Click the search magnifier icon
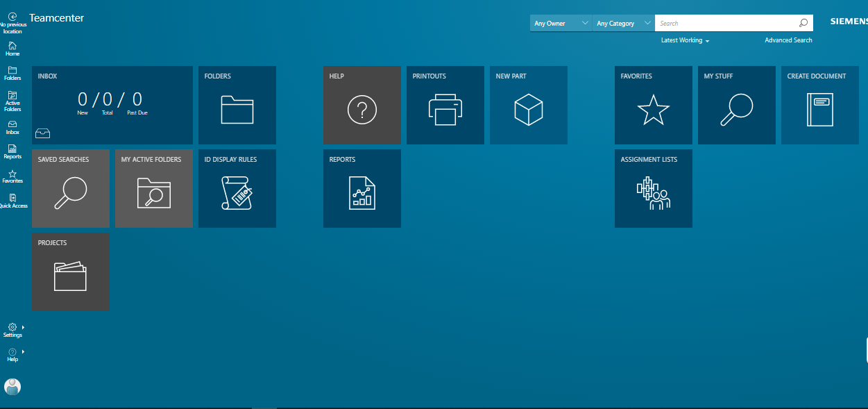This screenshot has width=868, height=409. (803, 23)
